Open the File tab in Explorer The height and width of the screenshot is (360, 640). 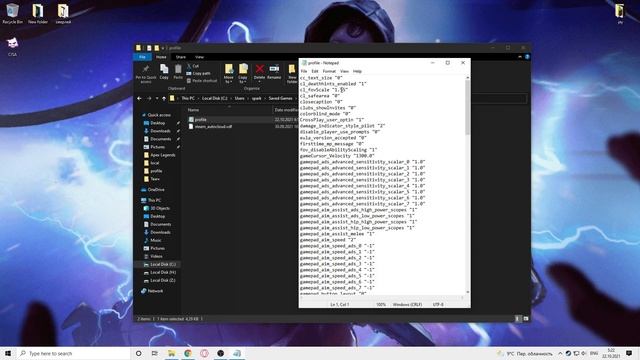142,57
